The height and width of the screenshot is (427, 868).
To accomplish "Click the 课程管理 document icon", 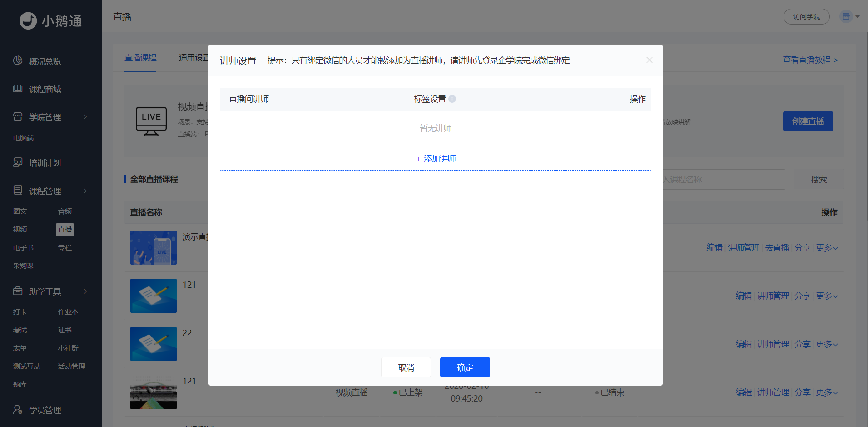I will pos(18,190).
